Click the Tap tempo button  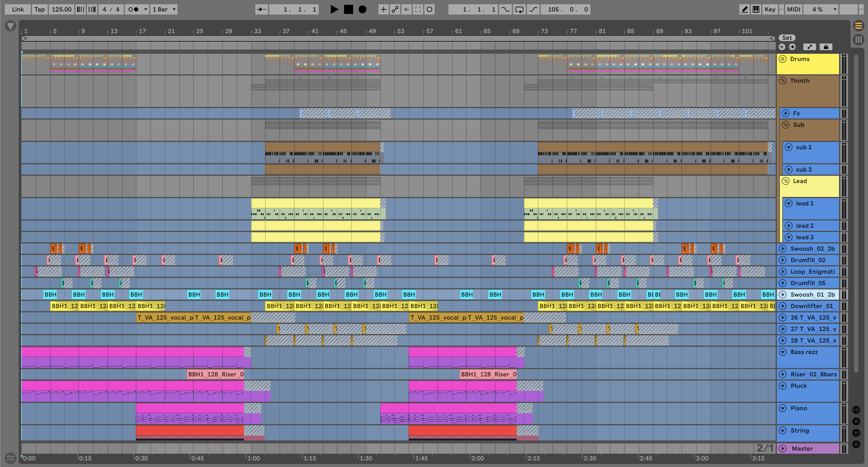pos(40,9)
